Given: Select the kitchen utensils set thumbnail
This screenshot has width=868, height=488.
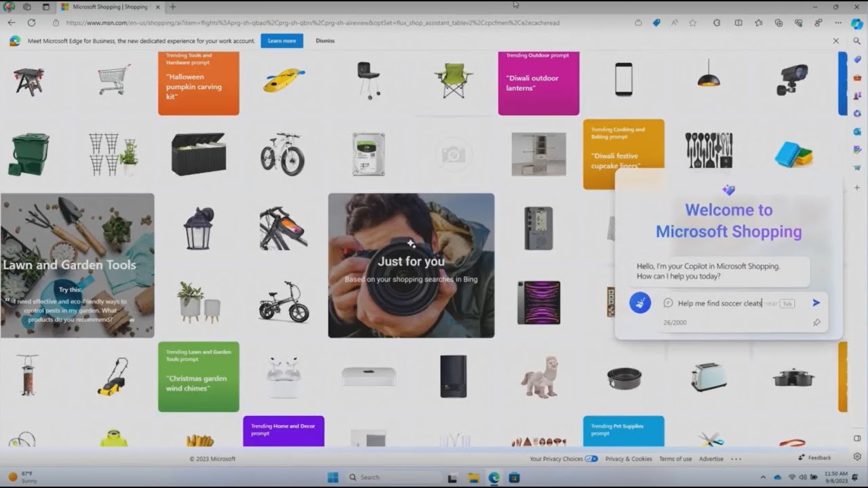Looking at the screenshot, I should click(709, 150).
